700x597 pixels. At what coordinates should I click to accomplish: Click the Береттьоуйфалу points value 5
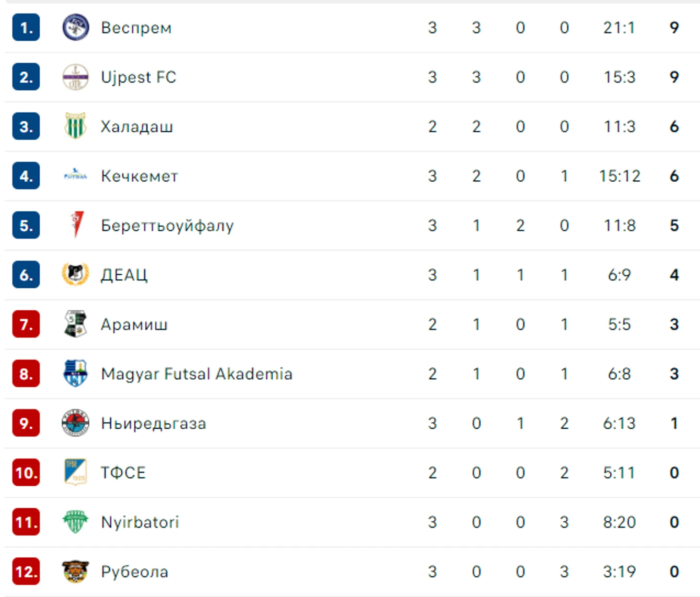(x=674, y=225)
